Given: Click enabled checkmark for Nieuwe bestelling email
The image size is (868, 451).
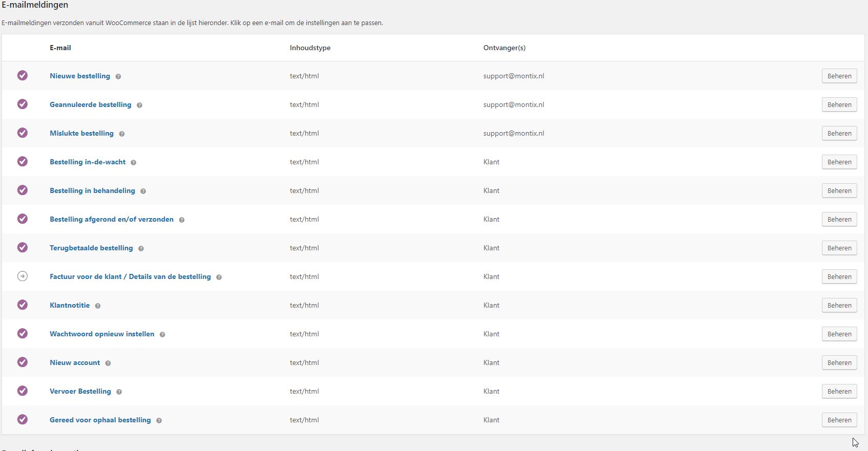Looking at the screenshot, I should coord(23,76).
